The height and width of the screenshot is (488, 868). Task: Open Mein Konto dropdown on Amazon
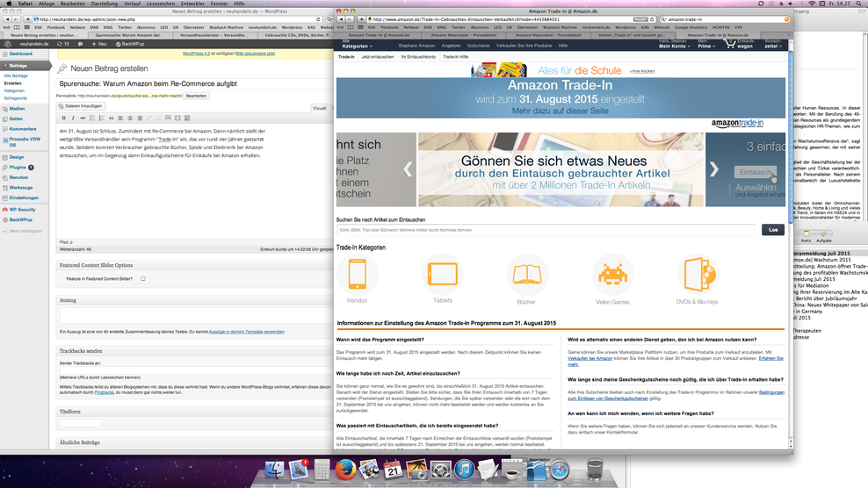[x=674, y=44]
